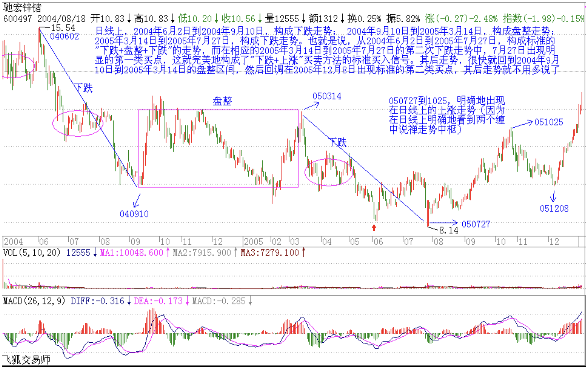Click the red up arrow below the June 2005 low
Image resolution: width=588 pixels, height=369 pixels.
tap(374, 228)
